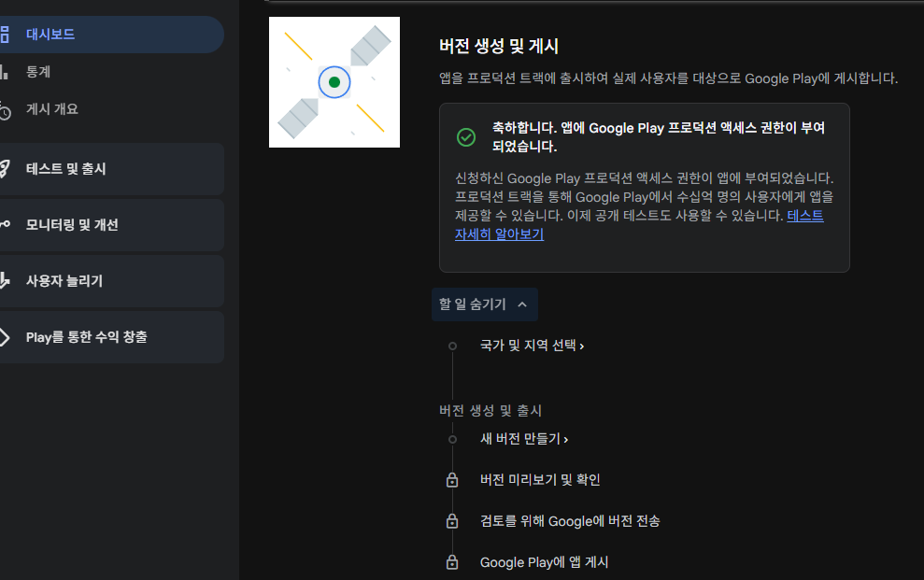The width and height of the screenshot is (924, 580).
Task: Click the satellite illustration thumbnail
Action: click(x=334, y=82)
